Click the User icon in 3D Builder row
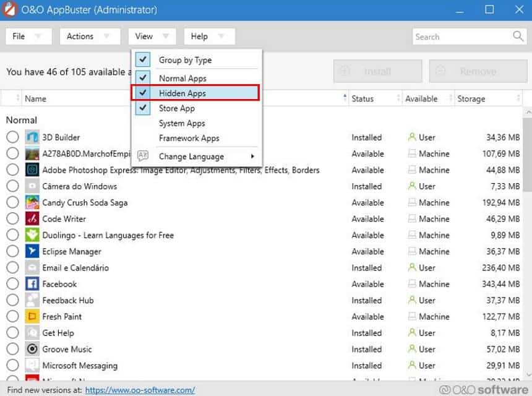 tap(412, 137)
